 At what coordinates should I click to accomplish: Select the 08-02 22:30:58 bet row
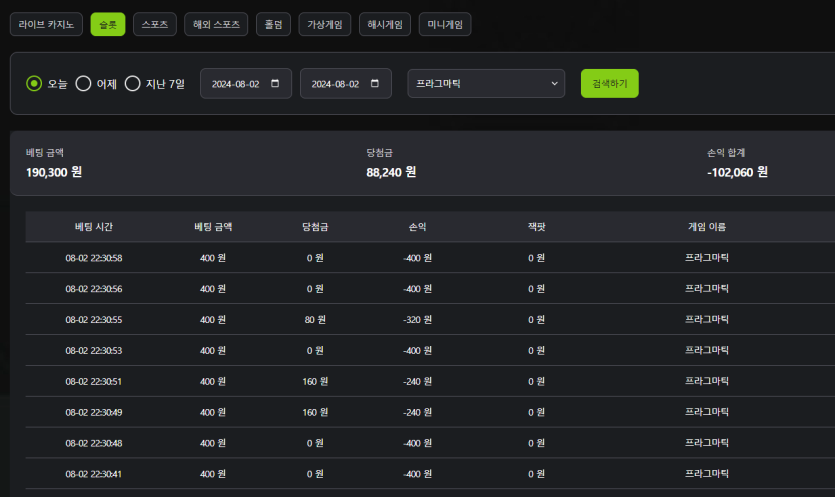[94, 258]
